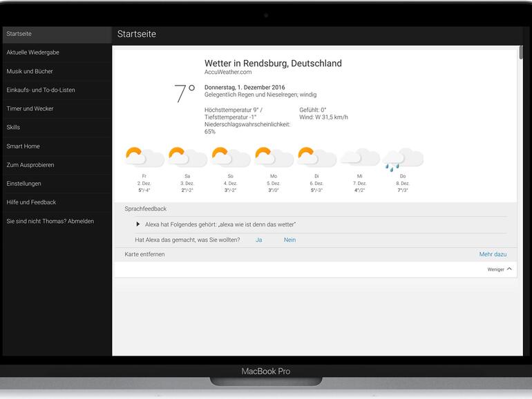Click the Niederschlagswahrscheinlichkeit 65% text
This screenshot has width=532, height=399.
pos(247,128)
